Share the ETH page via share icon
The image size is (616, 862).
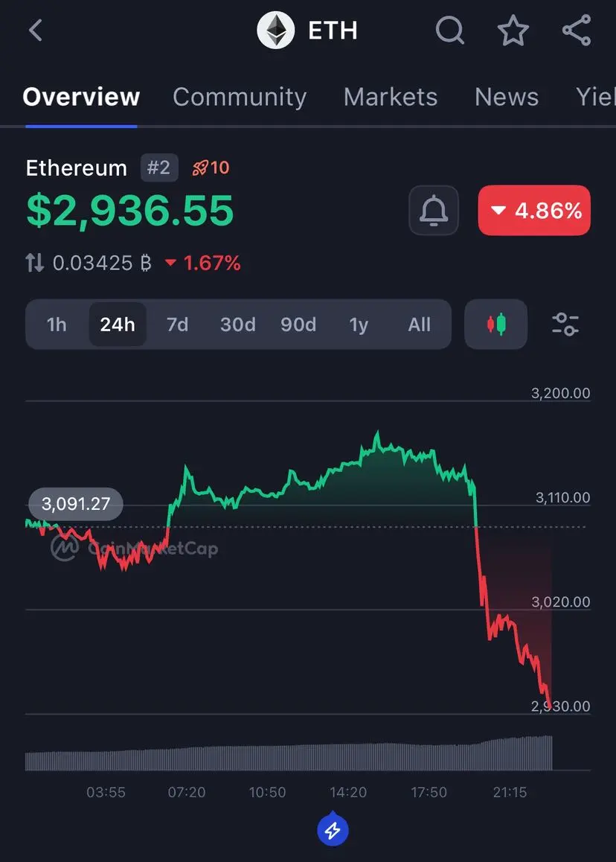tap(577, 31)
